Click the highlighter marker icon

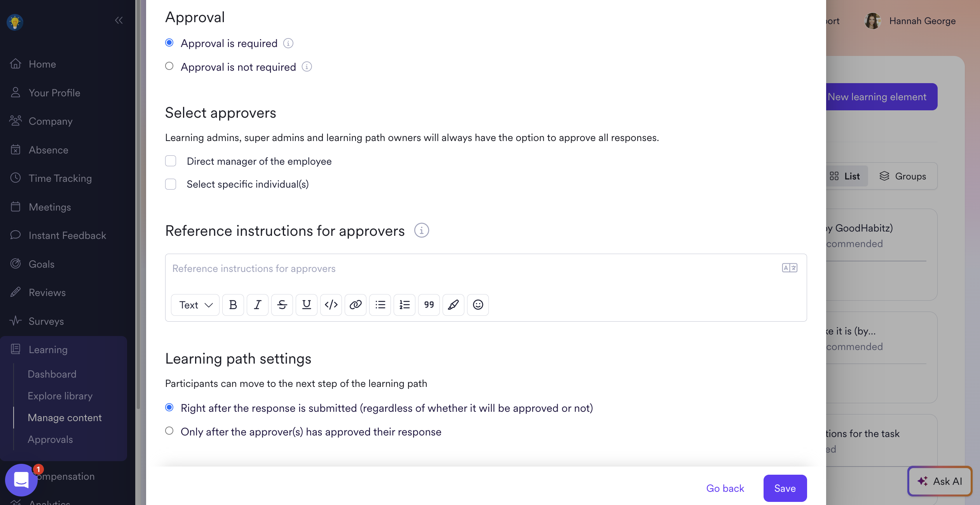453,305
